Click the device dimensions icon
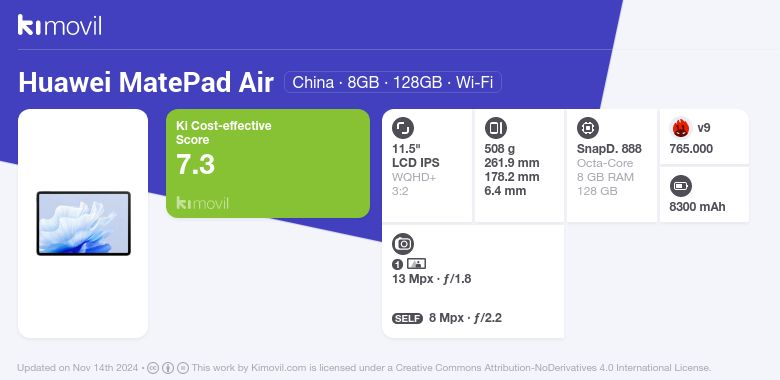Viewport: 780px width, 380px height. point(495,128)
